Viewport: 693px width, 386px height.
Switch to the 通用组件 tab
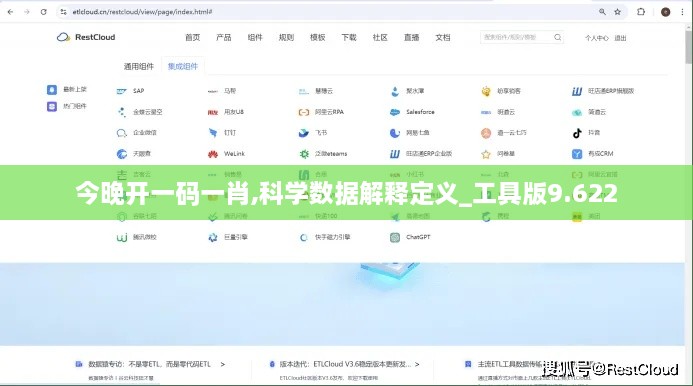(x=139, y=66)
